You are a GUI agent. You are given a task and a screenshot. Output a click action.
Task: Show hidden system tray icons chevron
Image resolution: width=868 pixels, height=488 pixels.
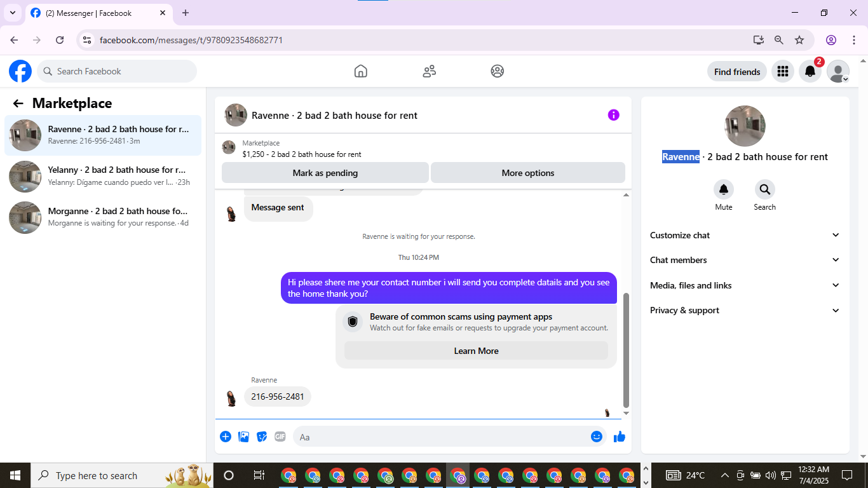tap(724, 475)
